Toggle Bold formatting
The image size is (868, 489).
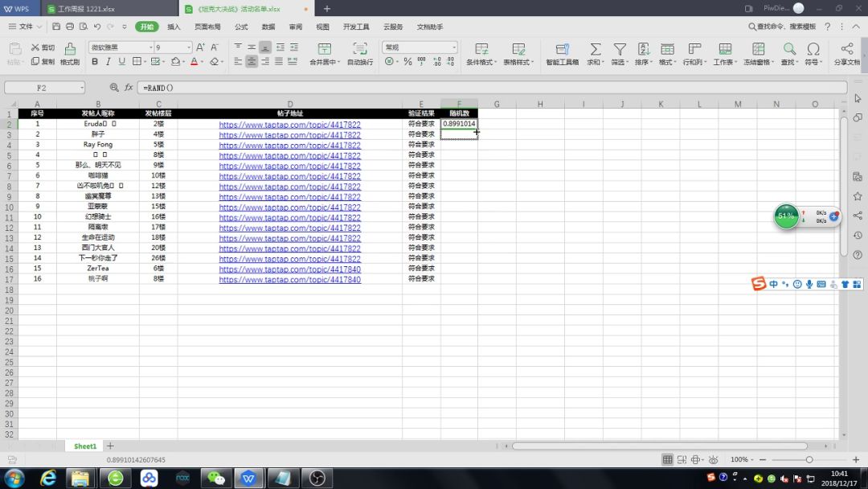94,62
